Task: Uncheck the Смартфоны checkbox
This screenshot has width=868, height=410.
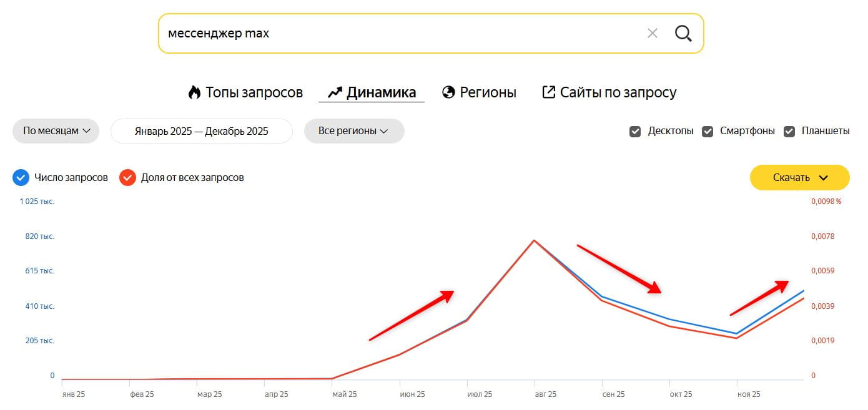Action: 708,131
